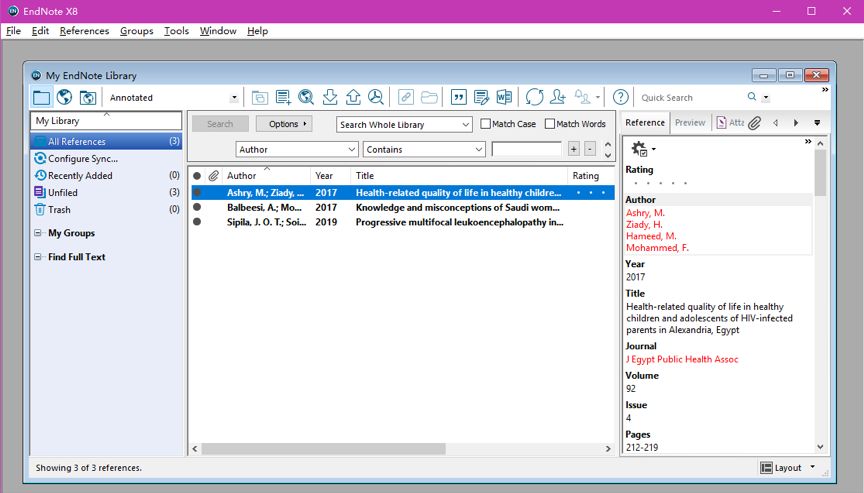Image resolution: width=864 pixels, height=493 pixels.
Task: Open the References menu
Action: (x=84, y=31)
